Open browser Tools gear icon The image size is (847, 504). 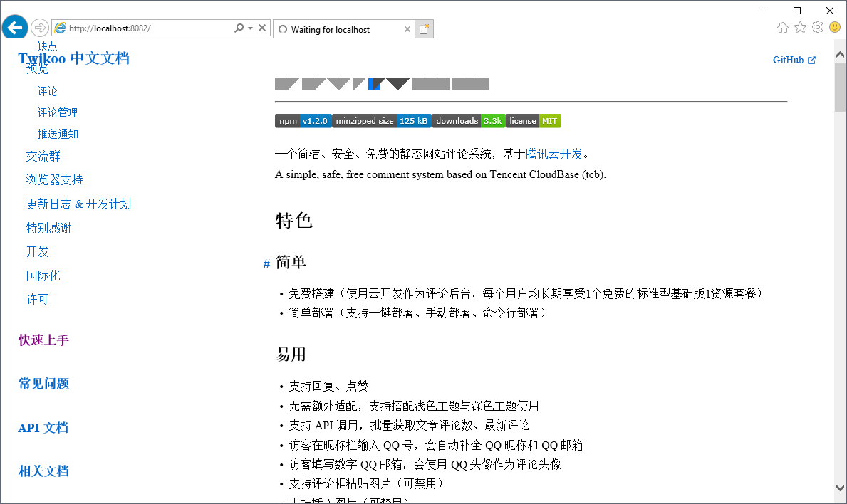[818, 28]
